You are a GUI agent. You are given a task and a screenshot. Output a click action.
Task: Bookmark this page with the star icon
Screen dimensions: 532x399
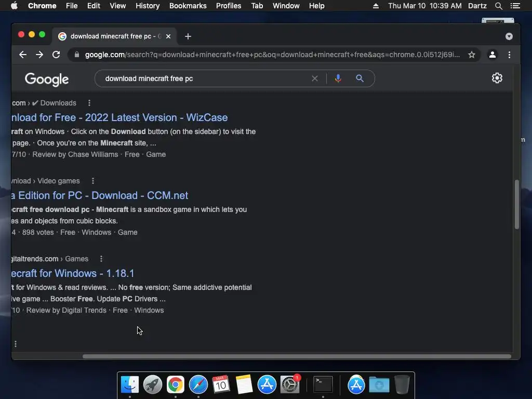[472, 55]
